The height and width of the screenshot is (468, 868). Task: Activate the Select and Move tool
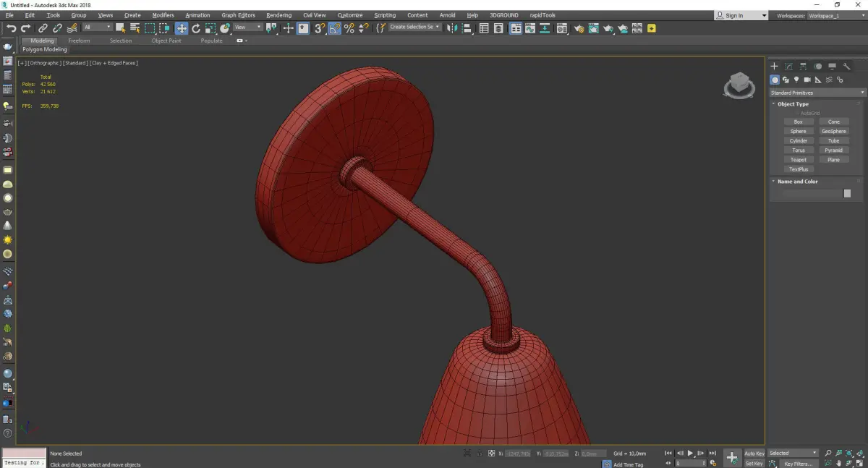coord(182,28)
